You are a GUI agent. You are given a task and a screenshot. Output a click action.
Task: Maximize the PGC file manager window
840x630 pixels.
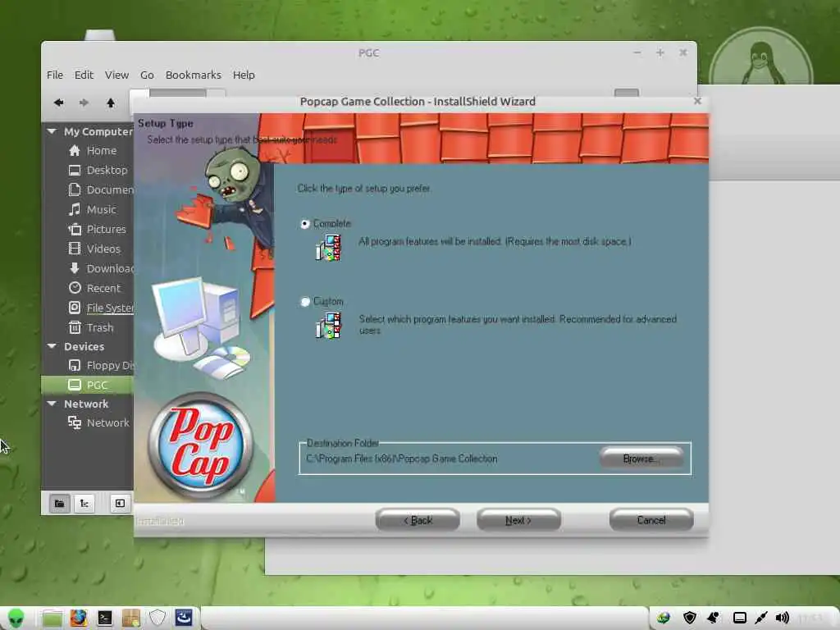(660, 52)
